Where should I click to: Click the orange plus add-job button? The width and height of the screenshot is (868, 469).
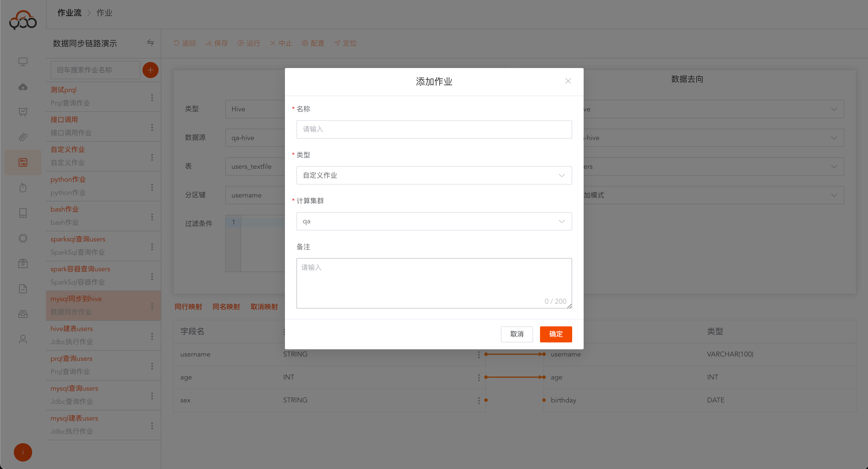click(x=150, y=70)
